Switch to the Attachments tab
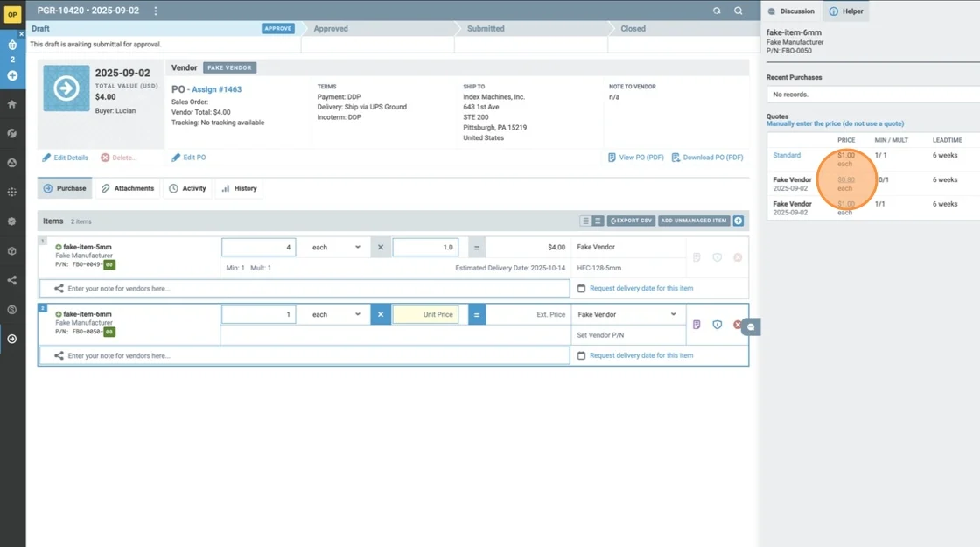 click(128, 188)
